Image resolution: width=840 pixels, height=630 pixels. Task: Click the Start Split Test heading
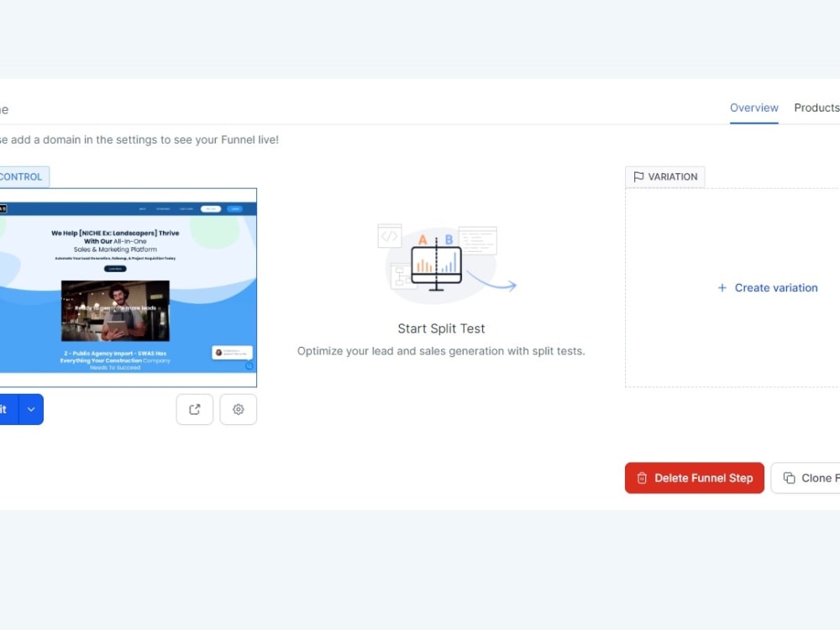tap(441, 328)
